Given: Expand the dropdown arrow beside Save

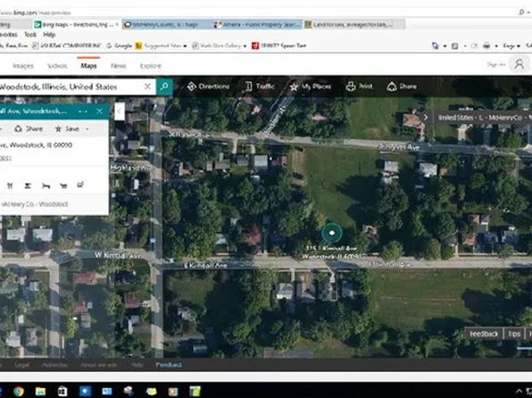Looking at the screenshot, I should pos(87,129).
